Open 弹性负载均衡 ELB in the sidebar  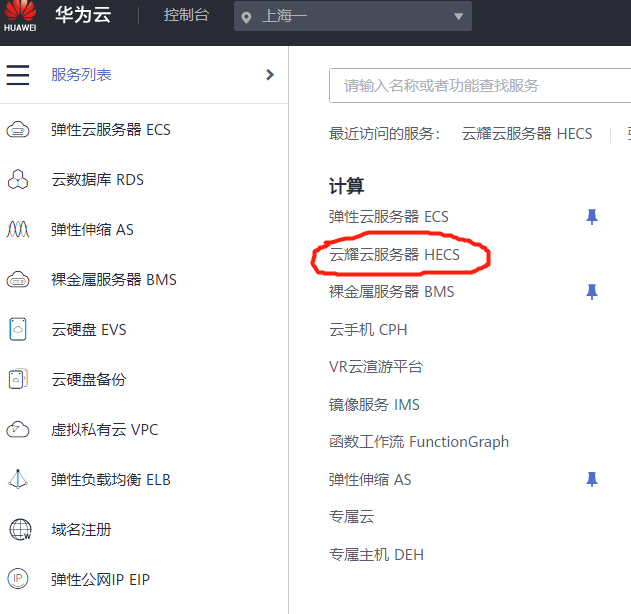tap(111, 479)
